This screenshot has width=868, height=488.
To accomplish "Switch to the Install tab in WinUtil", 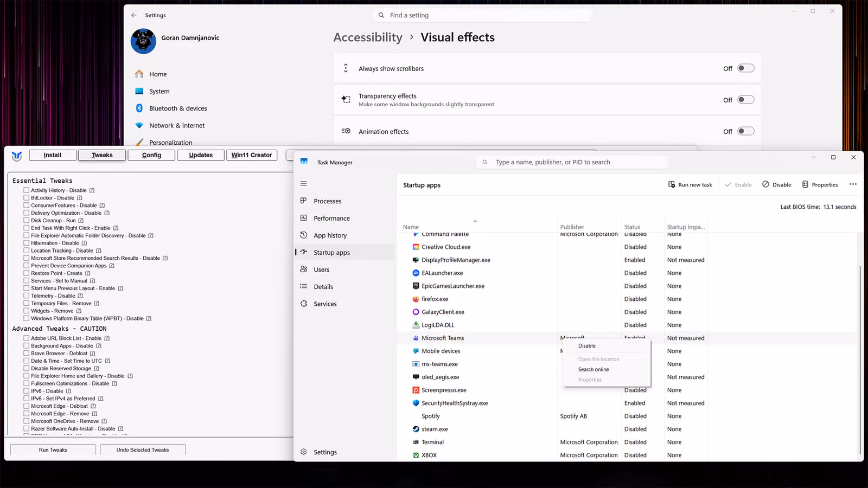I will 53,155.
